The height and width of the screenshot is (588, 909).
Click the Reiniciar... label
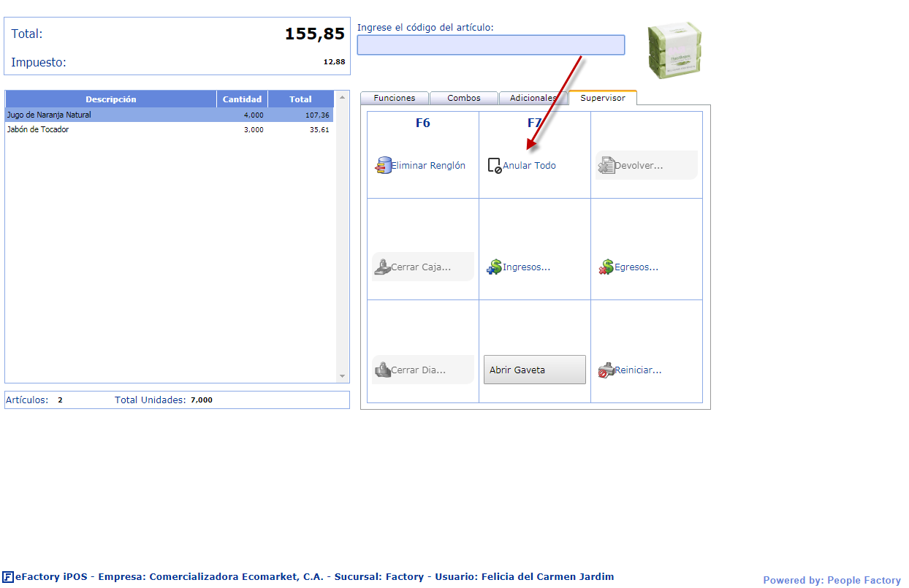coord(638,370)
